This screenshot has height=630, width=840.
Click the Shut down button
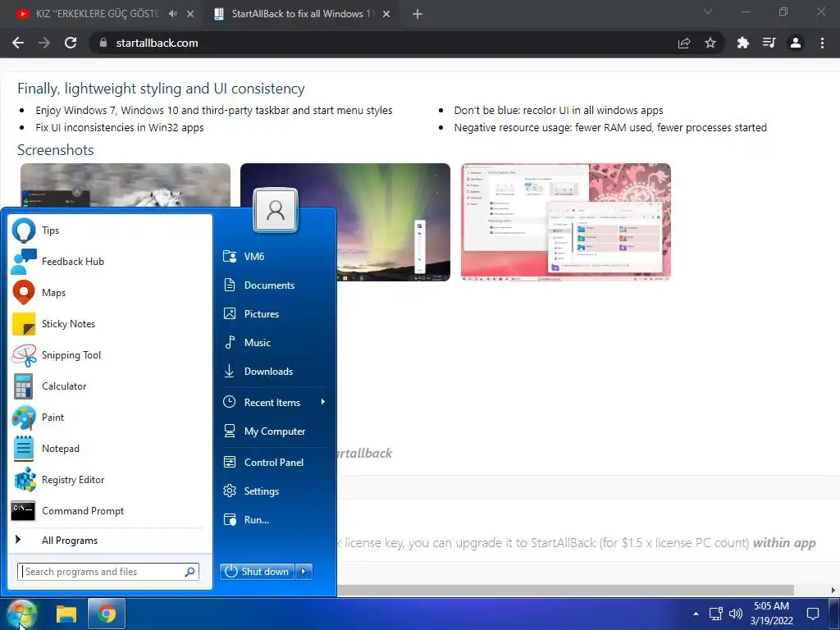(257, 572)
